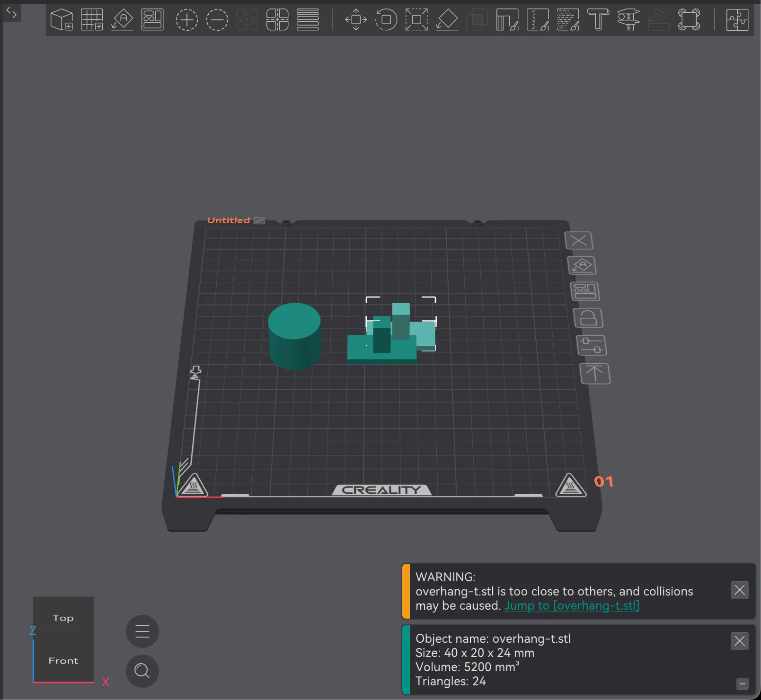Add an instance with the dashed plus icon
This screenshot has height=700, width=761.
(x=187, y=20)
